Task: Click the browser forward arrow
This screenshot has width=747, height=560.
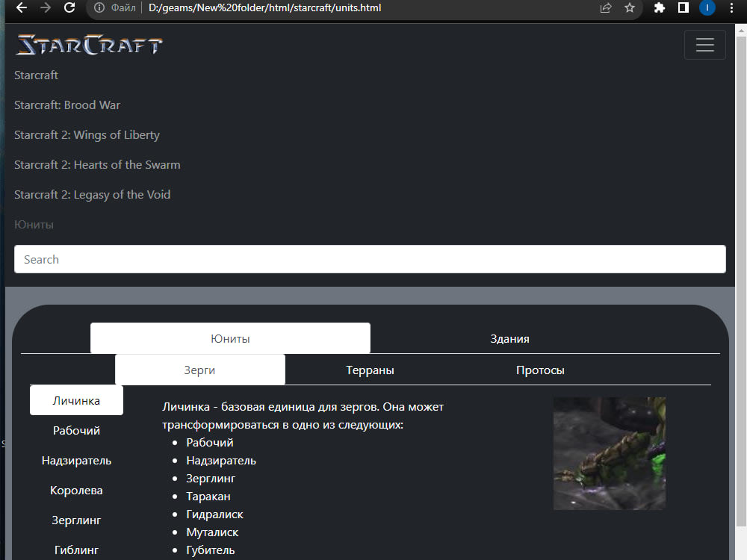Action: 46,7
